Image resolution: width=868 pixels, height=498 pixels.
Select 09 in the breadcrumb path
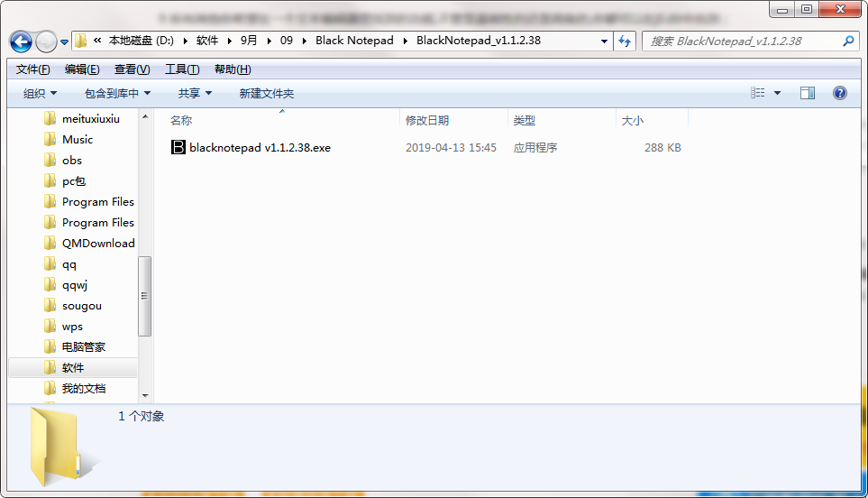coord(287,41)
